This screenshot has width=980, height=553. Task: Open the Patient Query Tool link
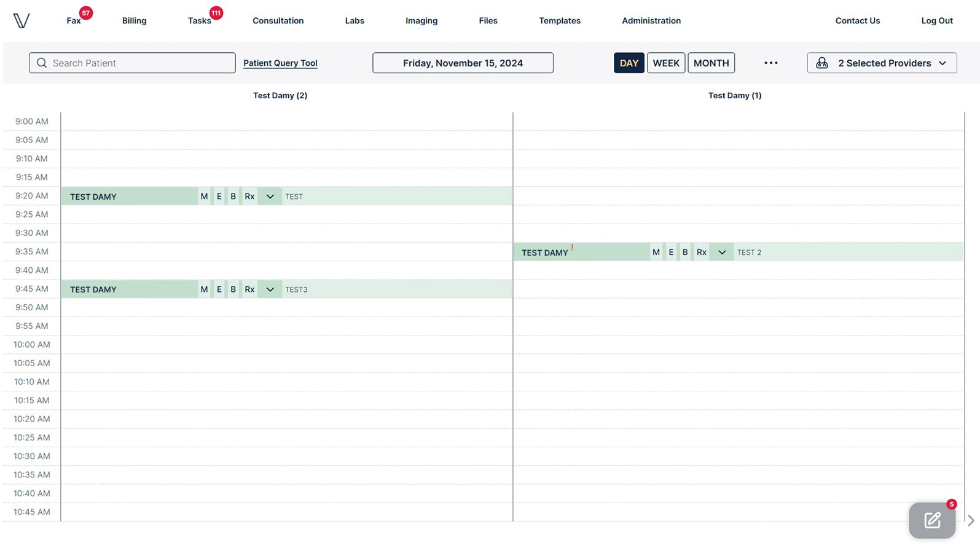(x=280, y=63)
